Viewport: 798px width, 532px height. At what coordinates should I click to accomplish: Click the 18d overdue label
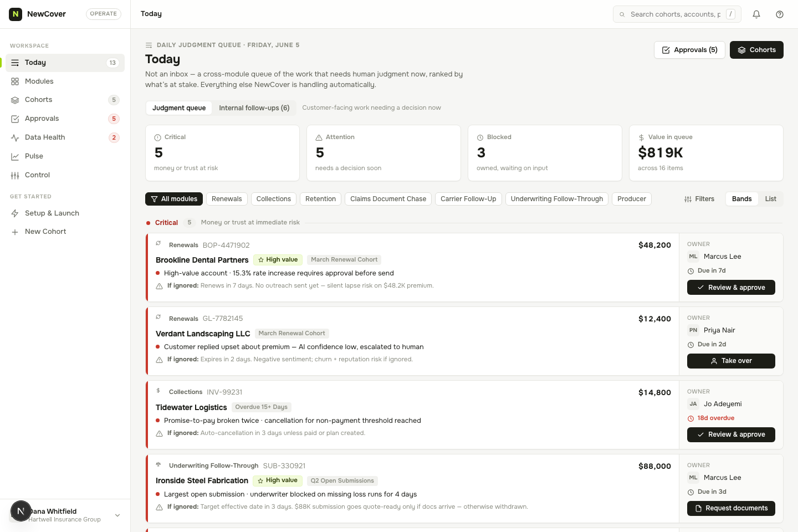point(715,418)
